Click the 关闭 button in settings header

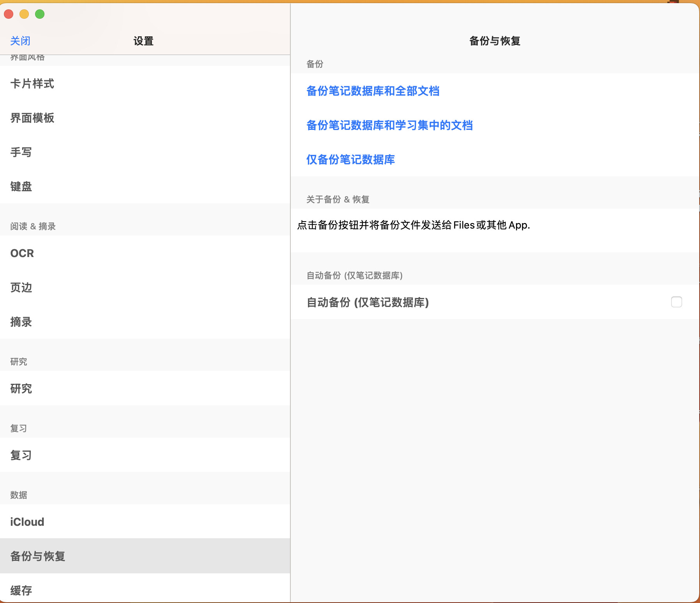pyautogui.click(x=20, y=41)
